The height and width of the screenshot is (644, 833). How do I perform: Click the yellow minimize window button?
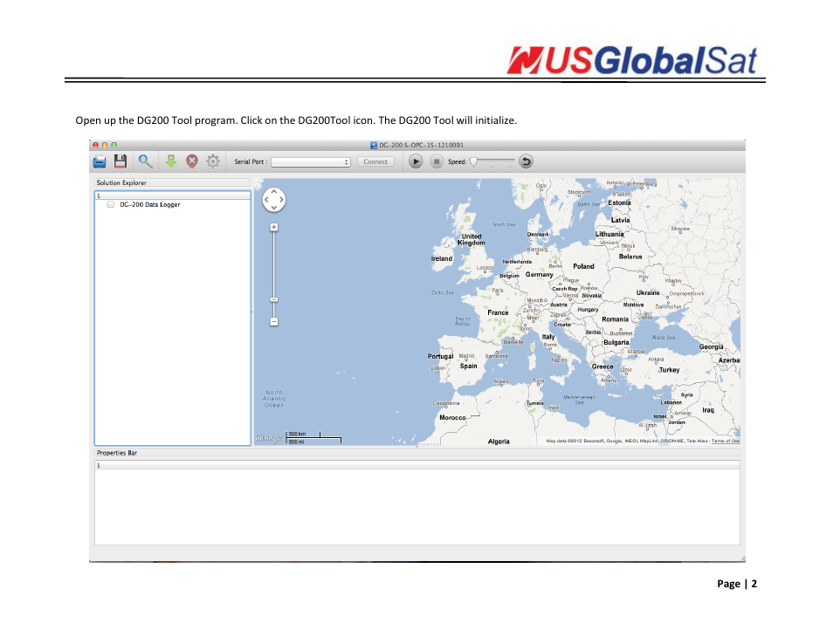(105, 145)
